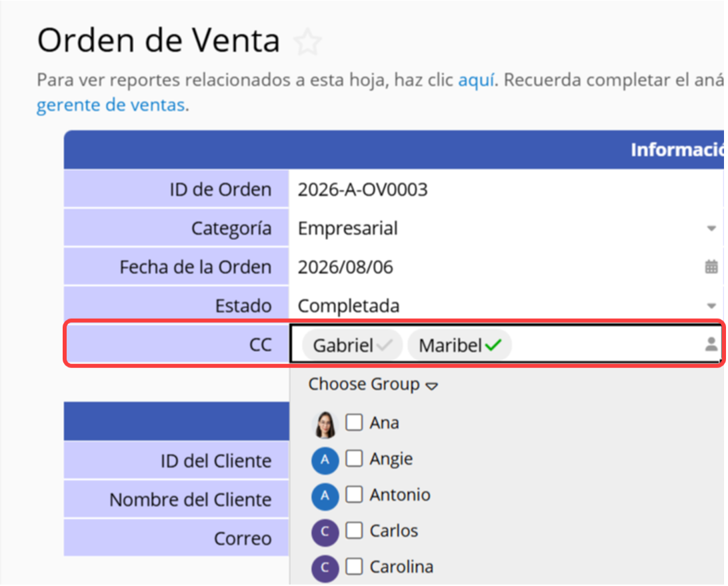Enable the Carlos checkbox

click(x=354, y=530)
